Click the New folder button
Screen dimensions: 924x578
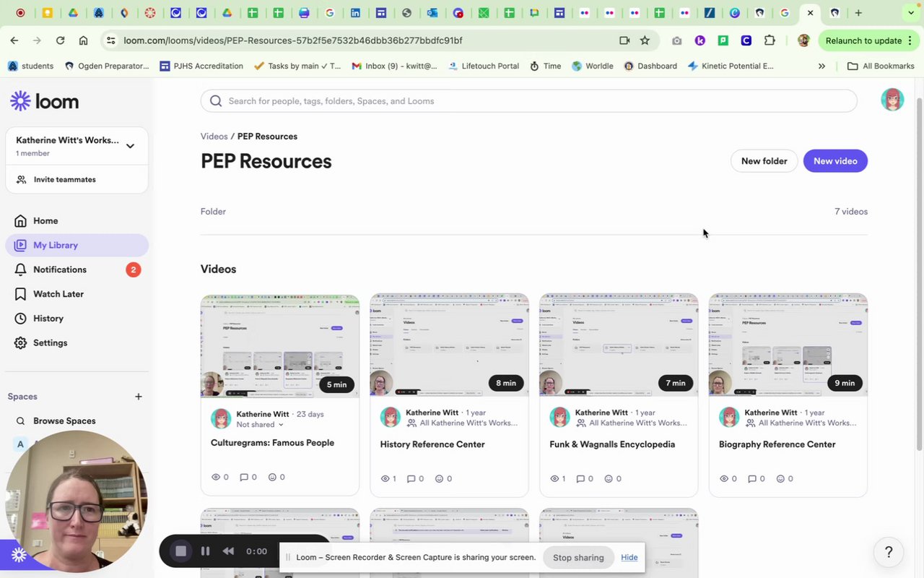point(764,161)
